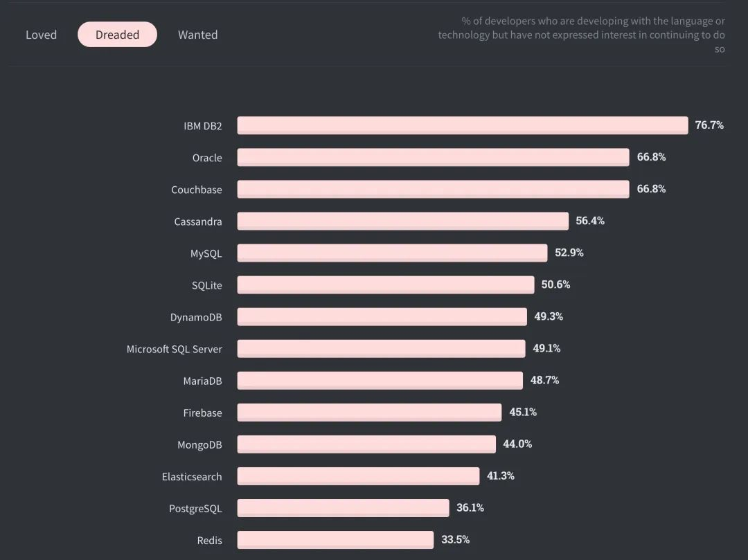748x560 pixels.
Task: Click the PostgreSQL label text
Action: pyautogui.click(x=195, y=509)
